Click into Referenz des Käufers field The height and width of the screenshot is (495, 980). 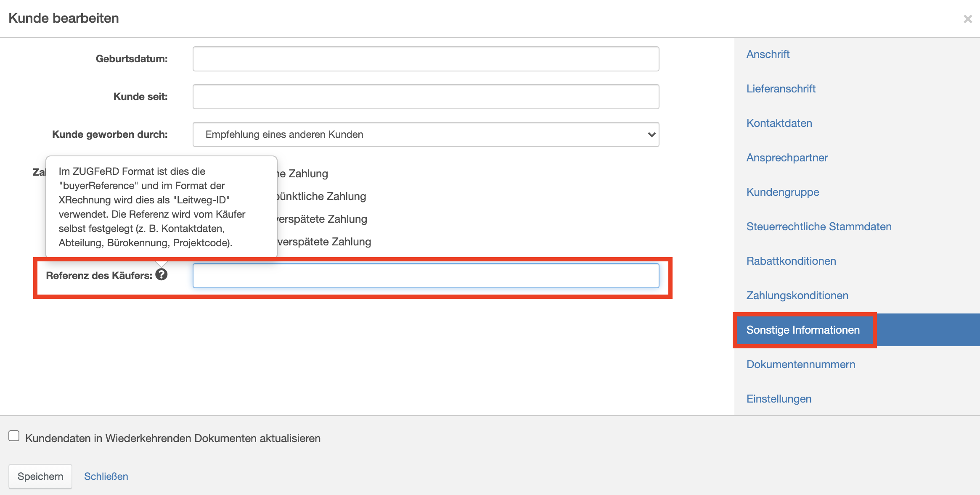426,276
